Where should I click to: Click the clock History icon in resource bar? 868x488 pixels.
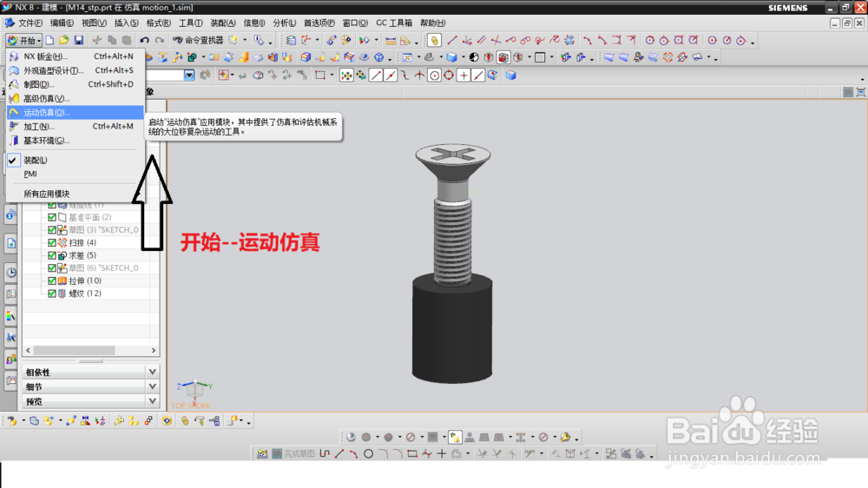11,272
